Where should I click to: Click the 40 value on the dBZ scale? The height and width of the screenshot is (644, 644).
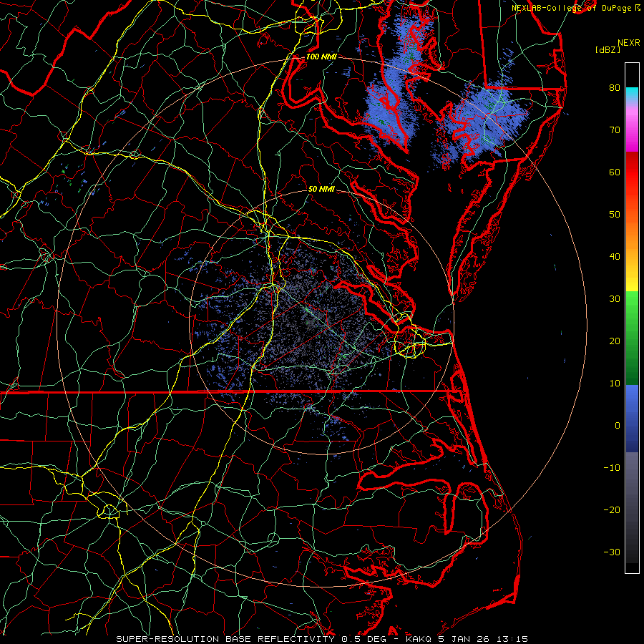coord(615,257)
